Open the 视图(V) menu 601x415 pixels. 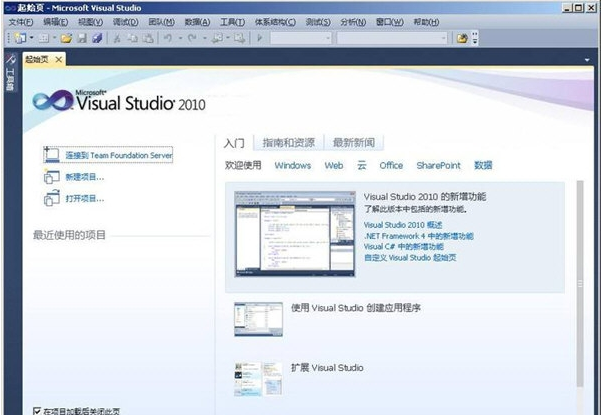(90, 22)
